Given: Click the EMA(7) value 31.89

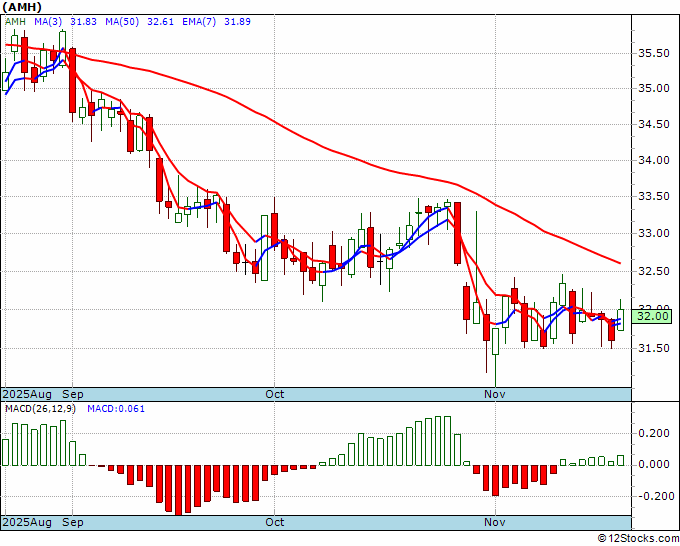Looking at the screenshot, I should pyautogui.click(x=237, y=21).
